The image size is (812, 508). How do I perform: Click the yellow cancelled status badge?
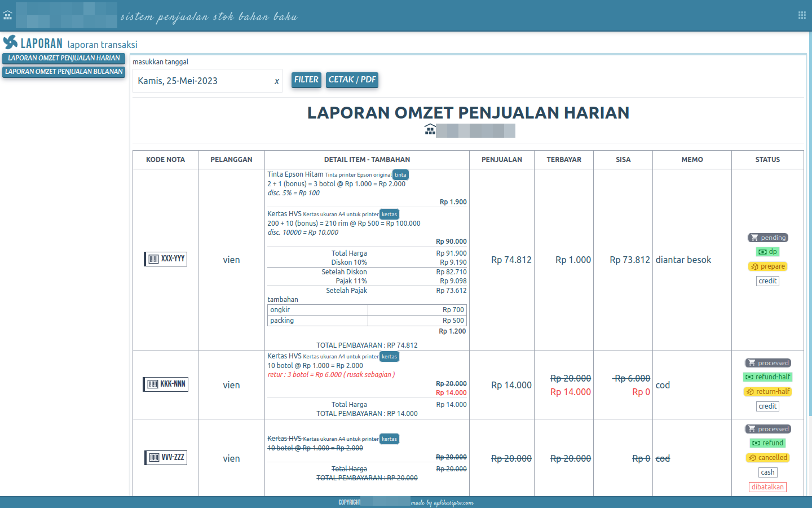point(767,458)
